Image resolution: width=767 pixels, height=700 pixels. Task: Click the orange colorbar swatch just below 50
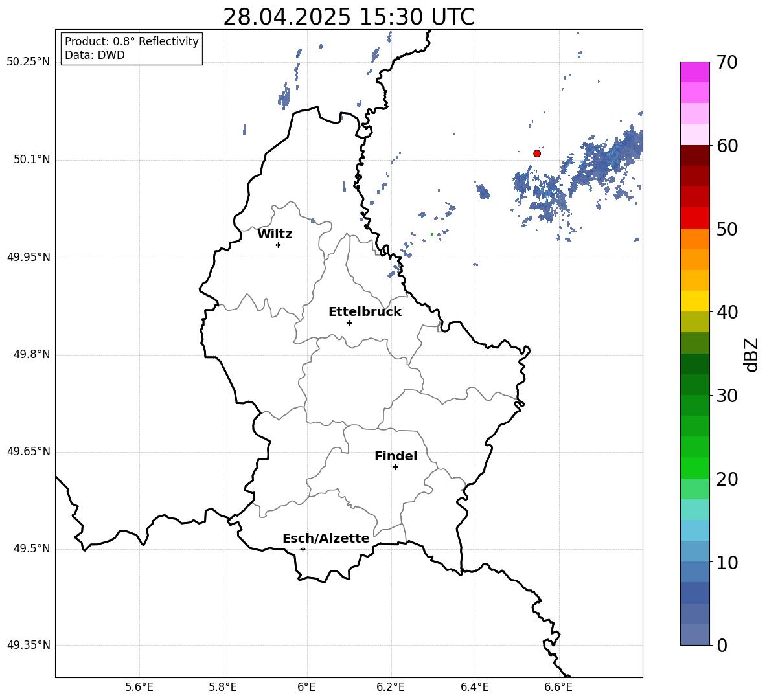[x=694, y=239]
